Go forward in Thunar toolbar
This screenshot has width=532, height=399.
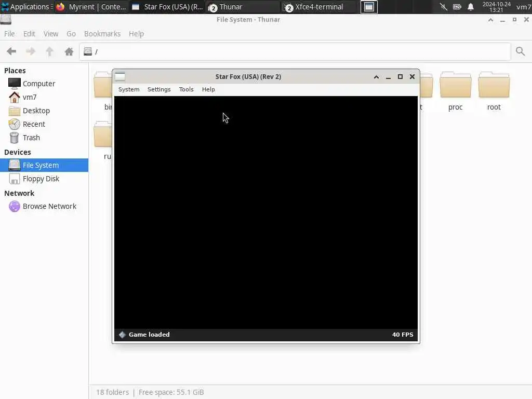pyautogui.click(x=31, y=51)
